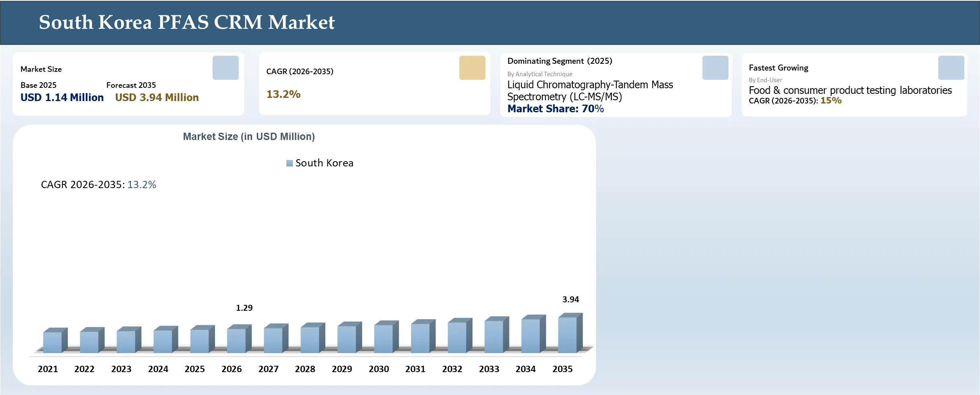
Task: Click the icon square in the Fastest Growing card
Action: tap(951, 68)
